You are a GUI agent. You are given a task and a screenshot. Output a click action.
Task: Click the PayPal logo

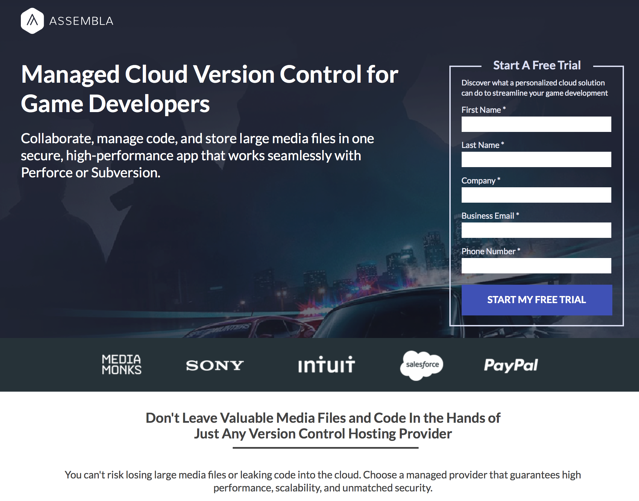[x=511, y=365]
